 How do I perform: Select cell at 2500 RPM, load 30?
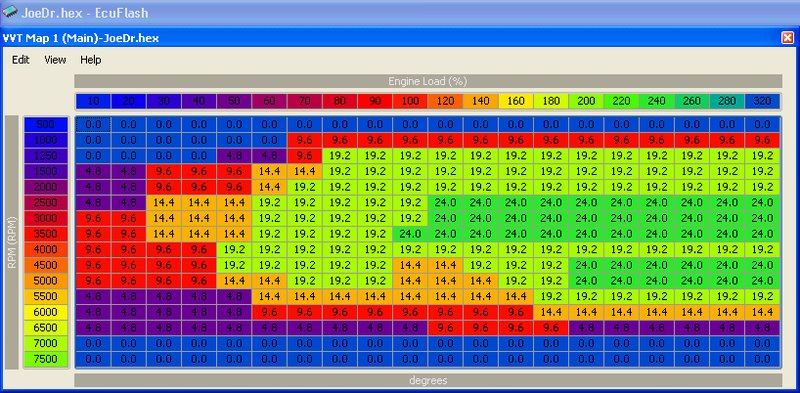coord(164,203)
